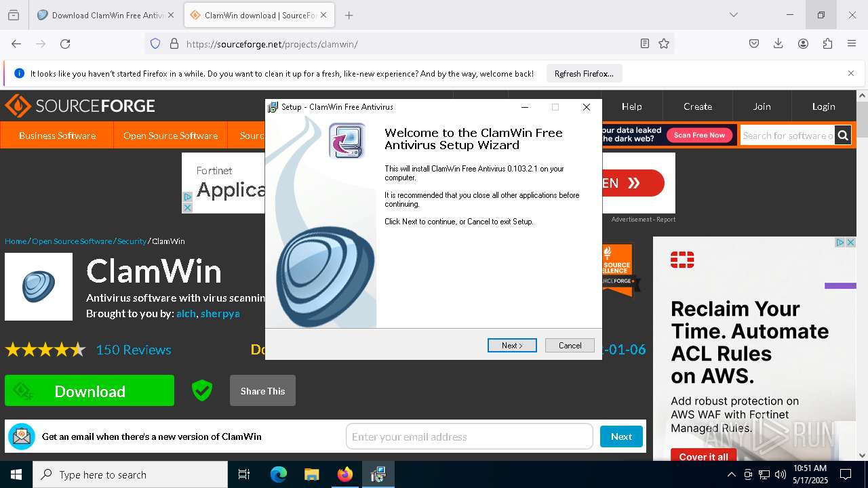
Task: Click Refresh Firefox button
Action: [584, 73]
